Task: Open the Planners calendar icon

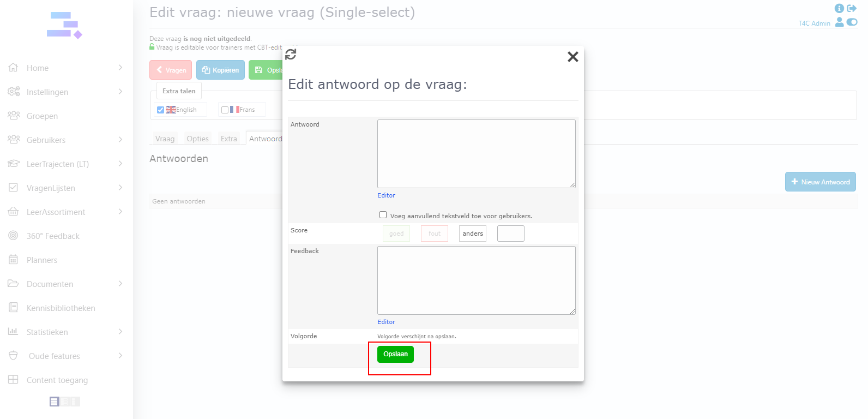Action: 14,260
